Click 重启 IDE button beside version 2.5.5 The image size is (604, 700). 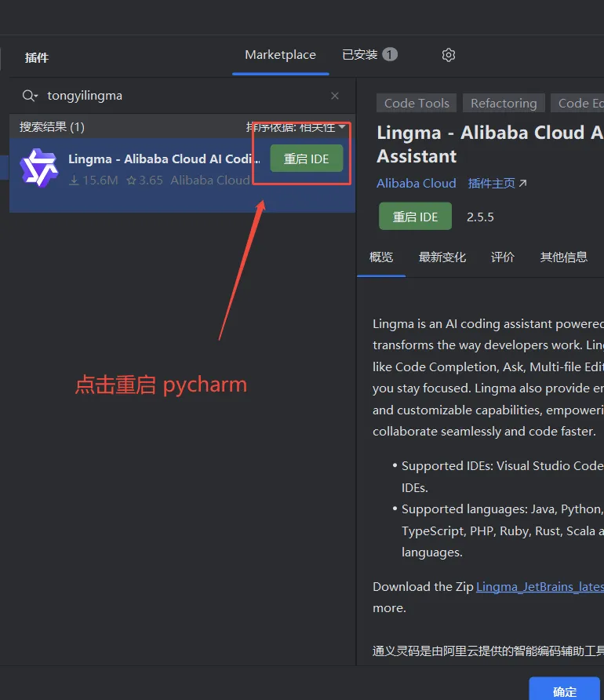coord(415,217)
